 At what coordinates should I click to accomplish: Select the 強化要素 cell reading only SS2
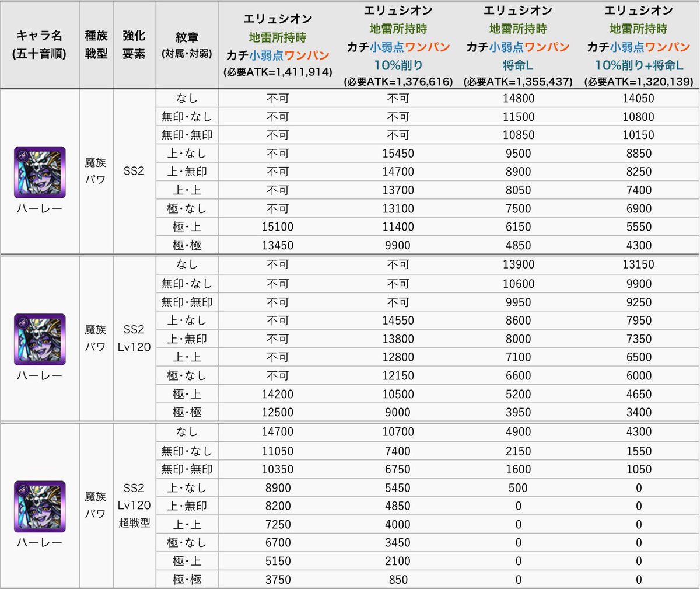134,172
